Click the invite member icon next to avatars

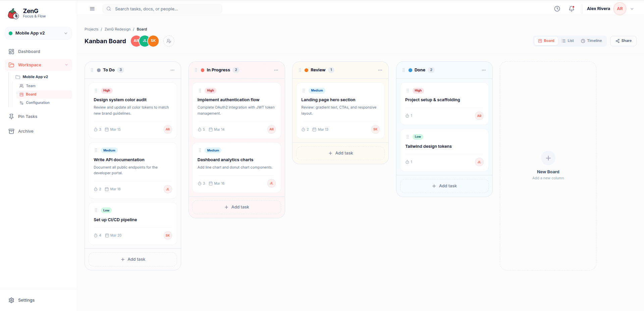(x=168, y=41)
